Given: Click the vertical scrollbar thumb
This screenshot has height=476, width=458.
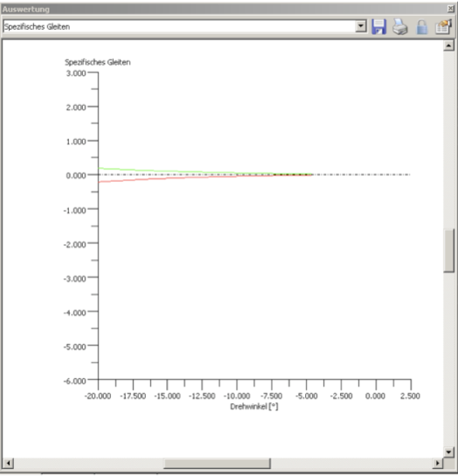Looking at the screenshot, I should click(448, 251).
